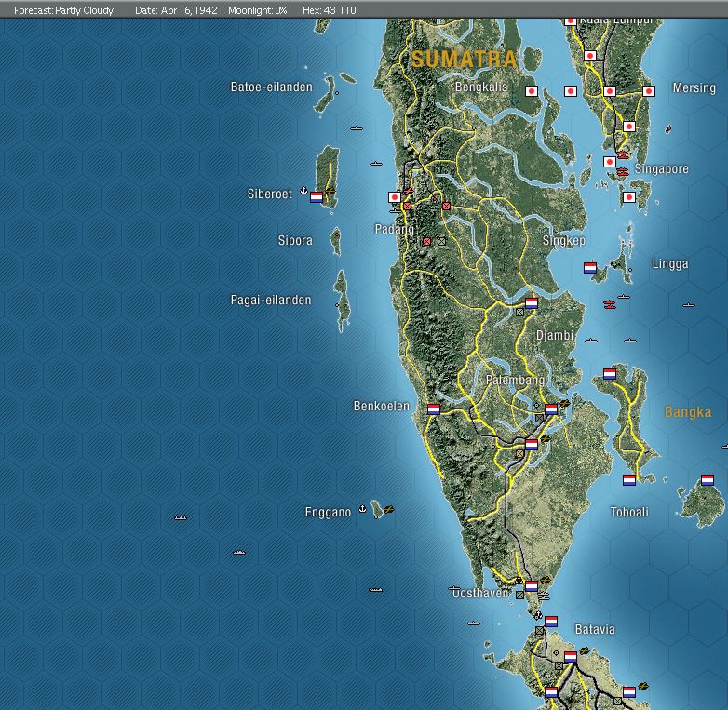Select the Dutch flag at Benkoelen
Screen dimensions: 728x710
click(x=434, y=409)
